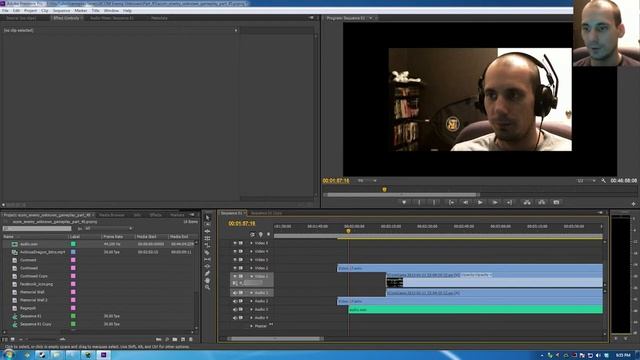Mute Audio 2 track speaker

pyautogui.click(x=235, y=301)
